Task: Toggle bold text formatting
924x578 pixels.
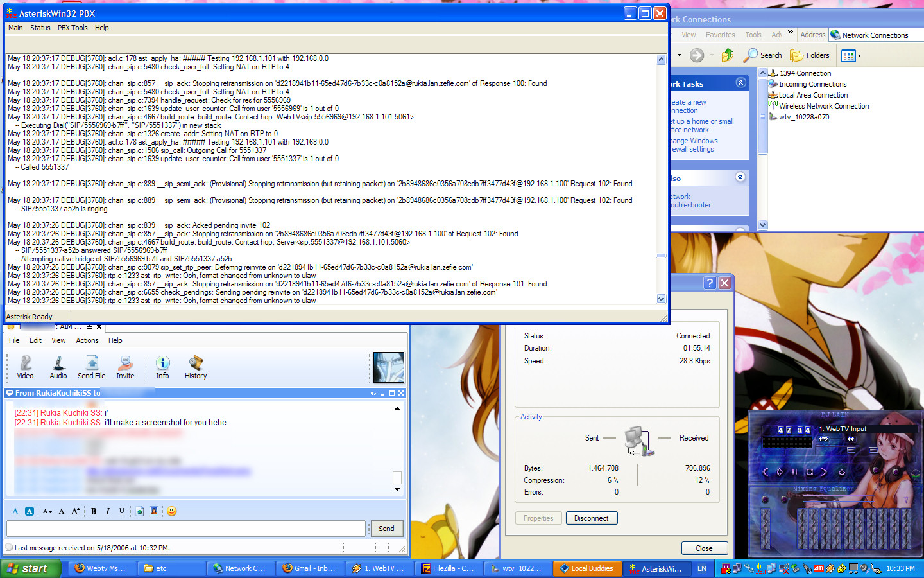Action: click(94, 511)
